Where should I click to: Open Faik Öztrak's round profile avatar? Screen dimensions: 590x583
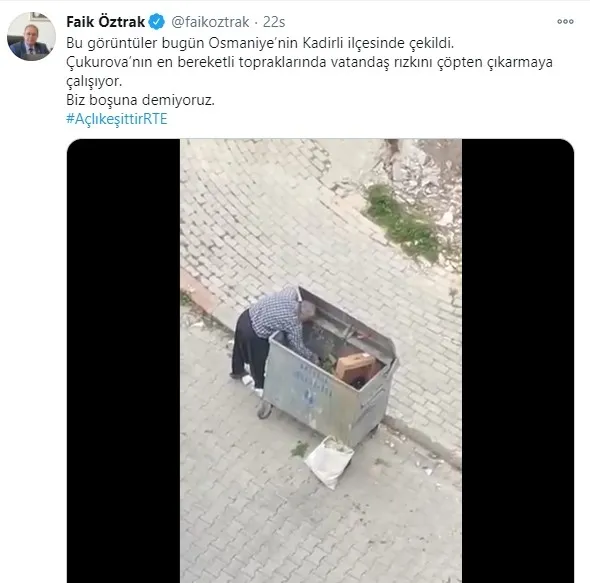coord(31,37)
